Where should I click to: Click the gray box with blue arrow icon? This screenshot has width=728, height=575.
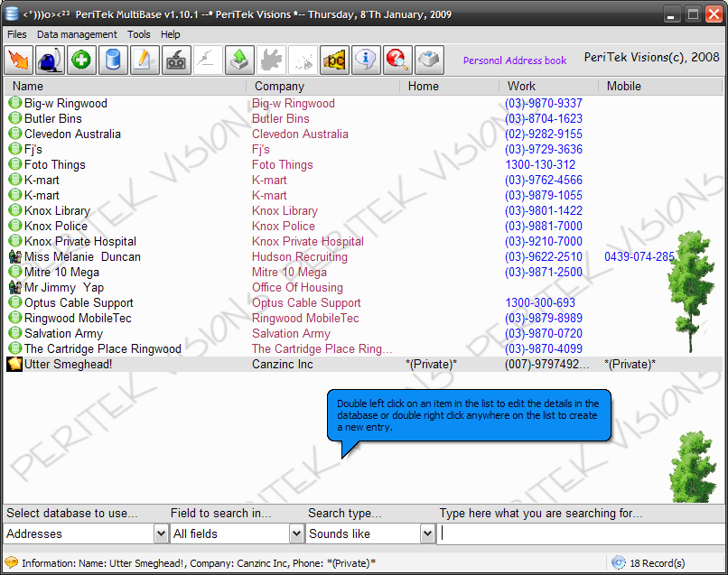429,60
